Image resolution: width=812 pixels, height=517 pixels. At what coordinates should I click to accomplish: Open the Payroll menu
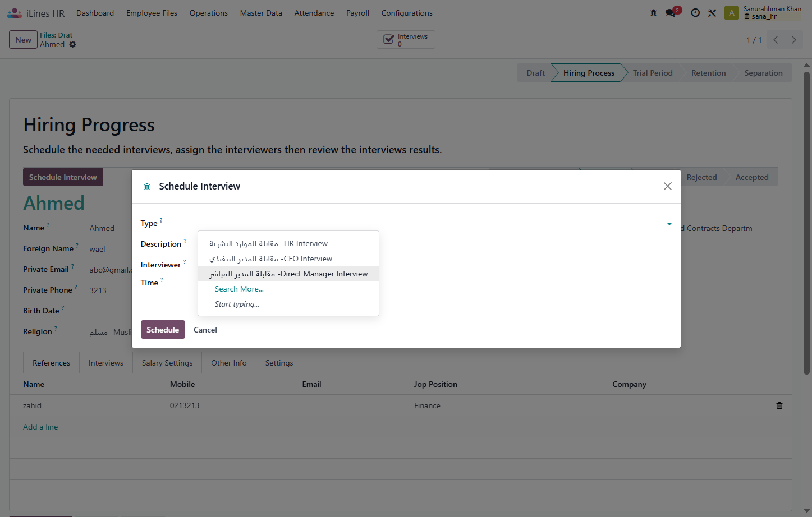(357, 13)
